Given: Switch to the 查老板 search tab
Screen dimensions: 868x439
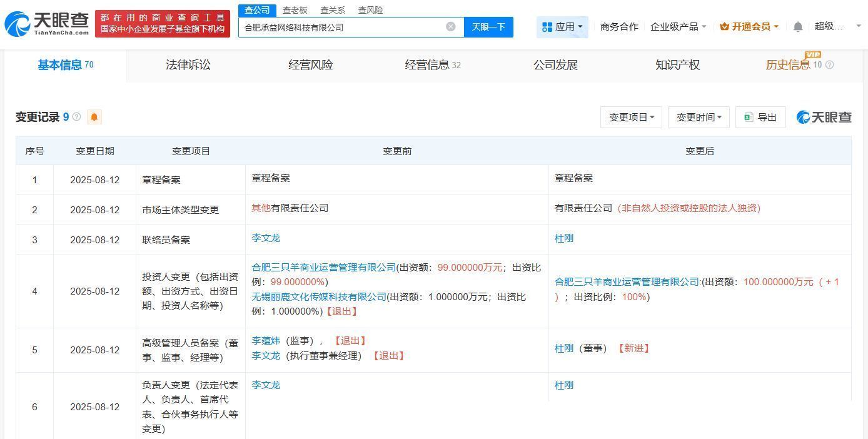Looking at the screenshot, I should [x=295, y=10].
